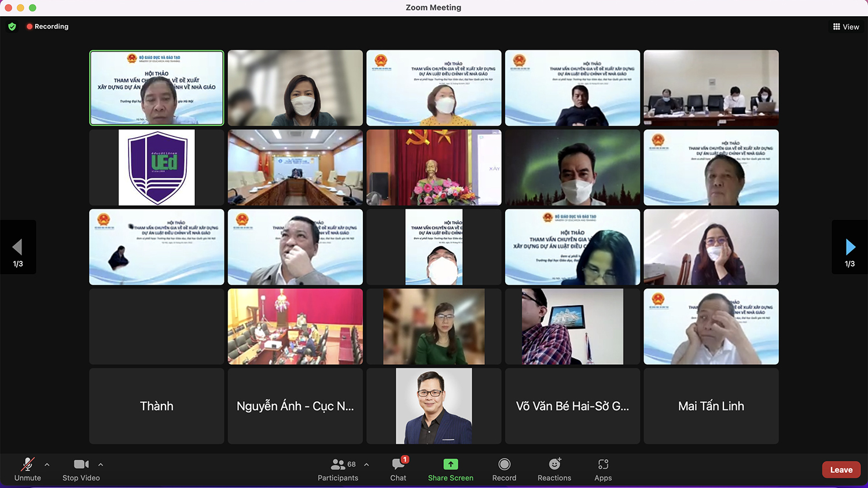
Task: Expand Participants options caret
Action: coord(366,464)
